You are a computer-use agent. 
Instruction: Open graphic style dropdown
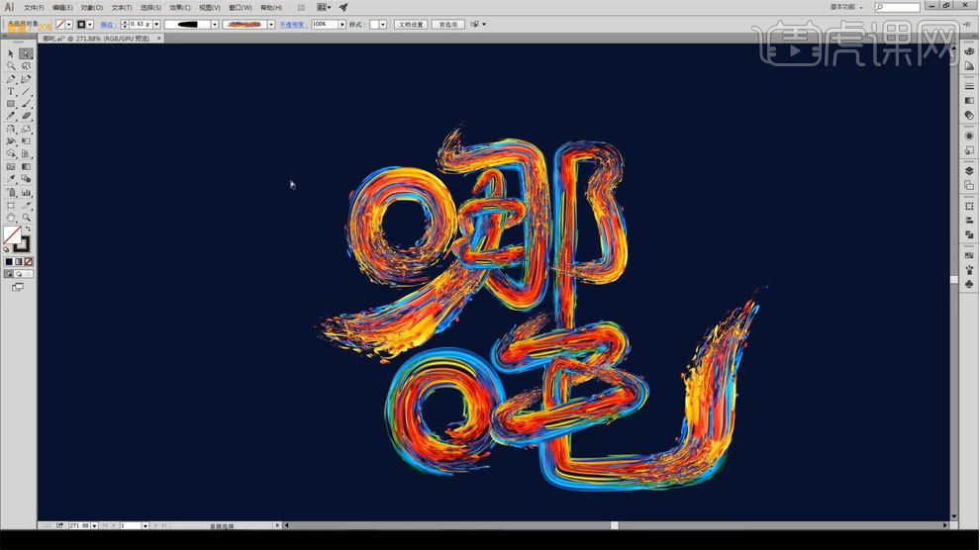tap(382, 25)
